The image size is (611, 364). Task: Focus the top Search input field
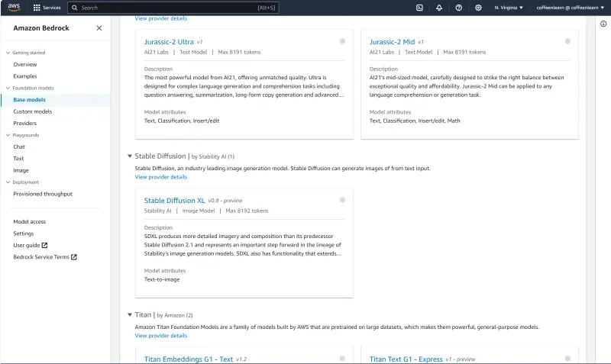(173, 8)
